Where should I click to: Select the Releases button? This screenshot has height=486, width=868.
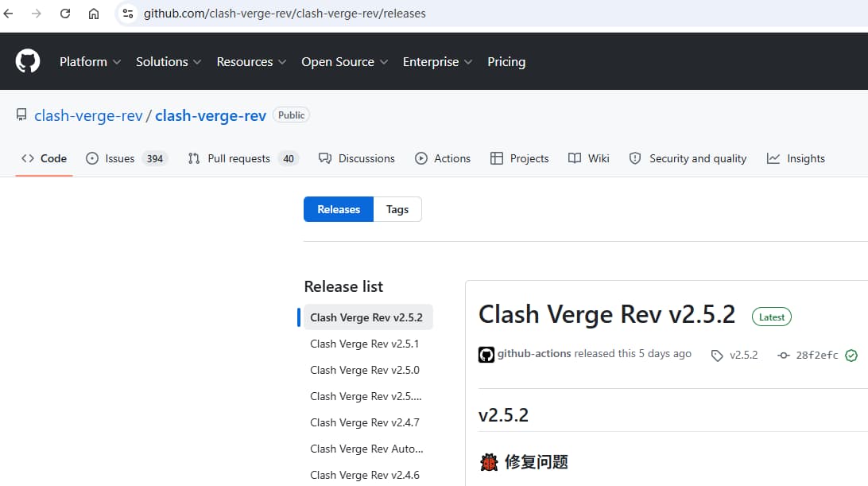coord(339,209)
